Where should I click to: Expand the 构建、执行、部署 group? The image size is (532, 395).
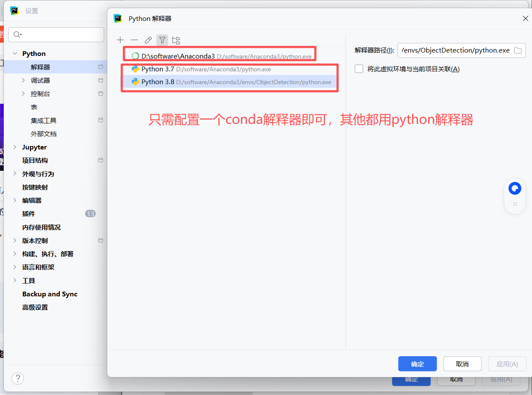click(15, 254)
